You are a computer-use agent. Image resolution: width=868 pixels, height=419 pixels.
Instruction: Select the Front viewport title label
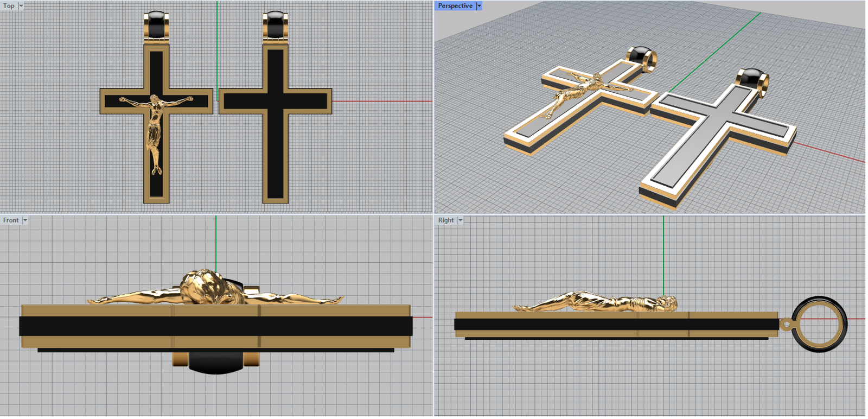(x=10, y=220)
